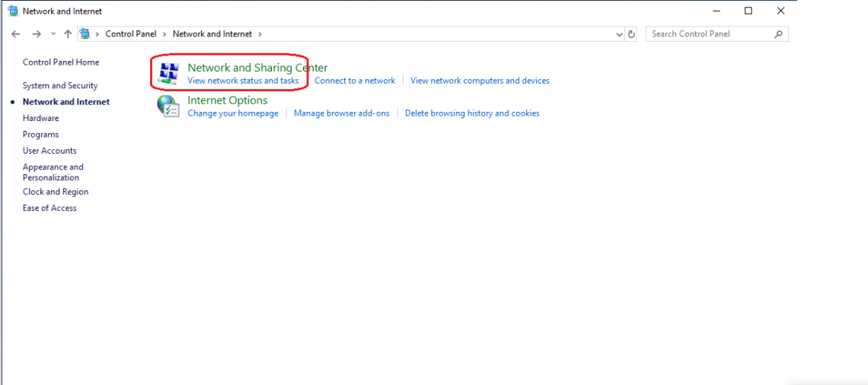
Task: Open Hardware category in sidebar
Action: click(40, 118)
